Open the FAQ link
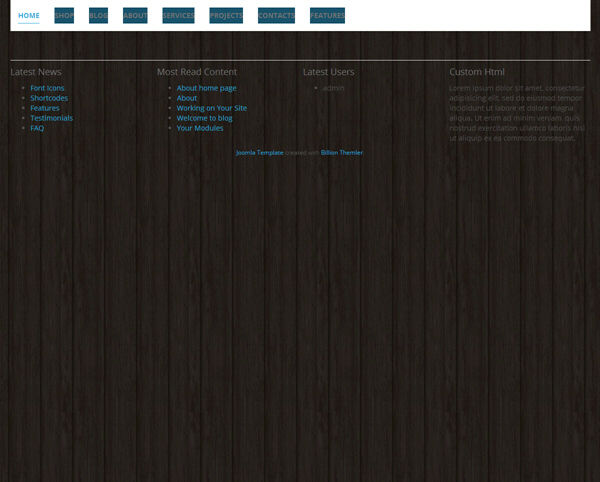 37,128
